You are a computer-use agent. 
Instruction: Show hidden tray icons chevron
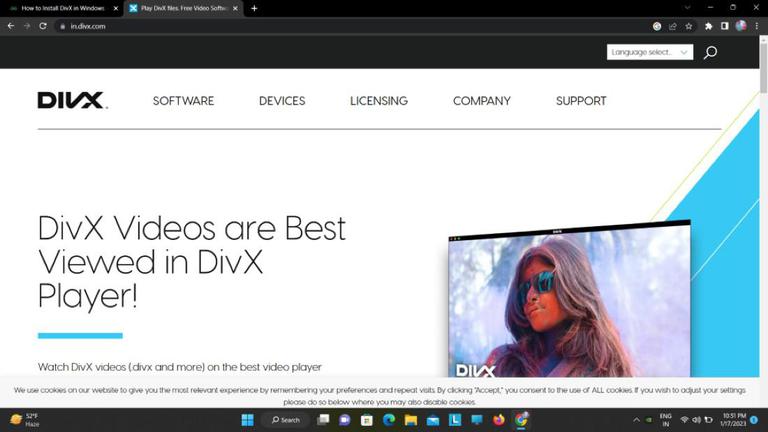(x=636, y=420)
